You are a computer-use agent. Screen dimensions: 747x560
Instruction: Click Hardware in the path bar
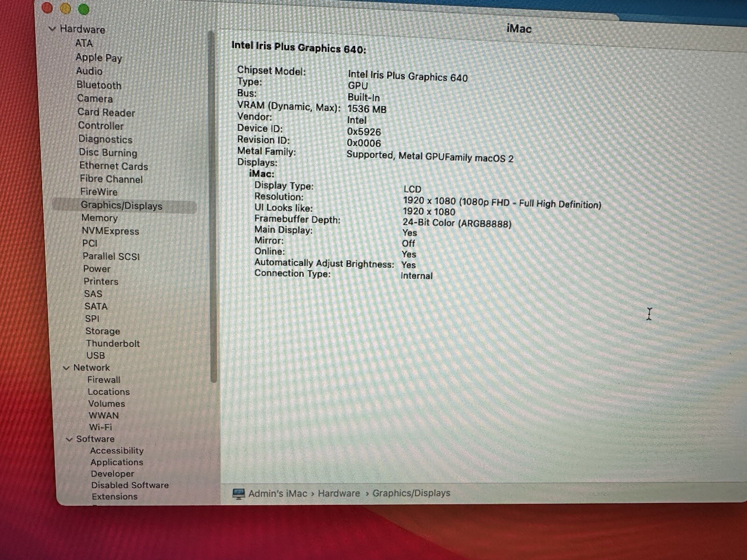(339, 493)
